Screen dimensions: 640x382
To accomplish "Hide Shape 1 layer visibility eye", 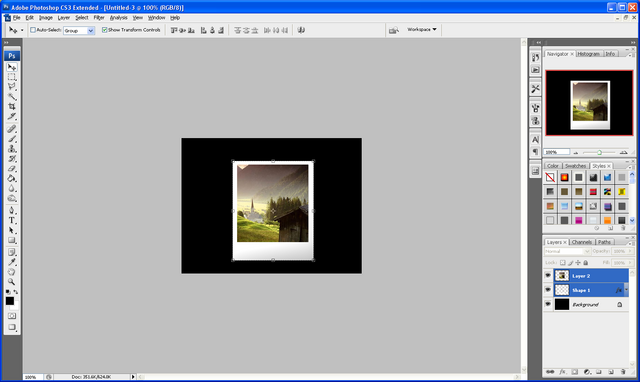I will coord(548,290).
